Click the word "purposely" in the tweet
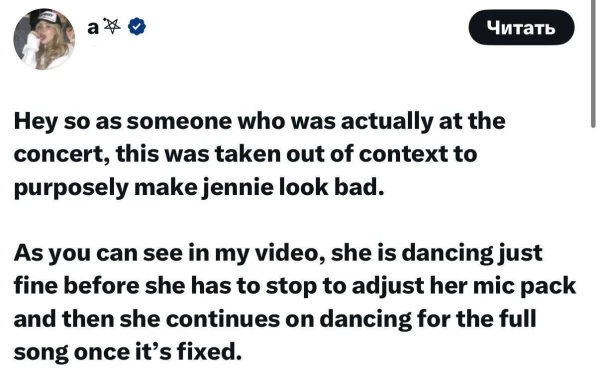This screenshot has height=391, width=600. (x=71, y=189)
